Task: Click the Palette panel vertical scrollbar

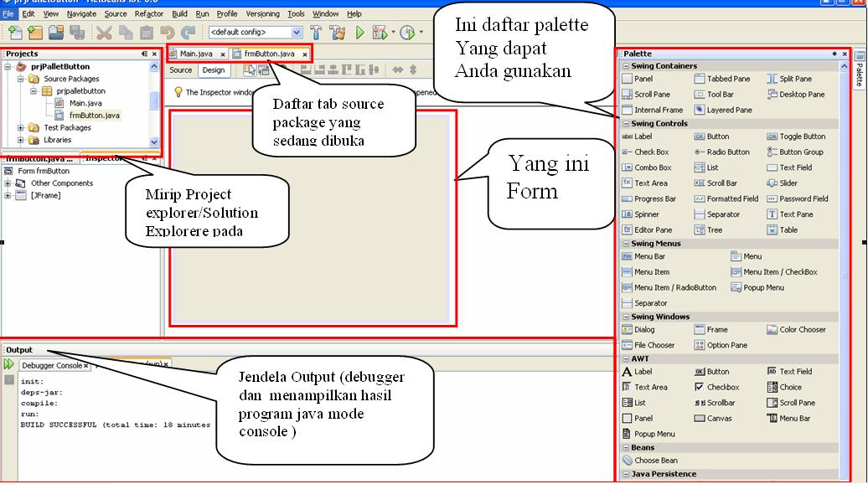Action: 845,271
